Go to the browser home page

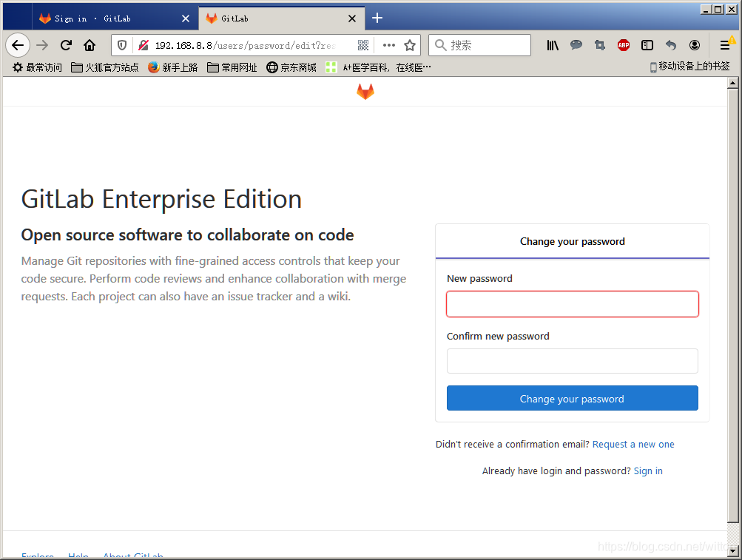pyautogui.click(x=90, y=45)
